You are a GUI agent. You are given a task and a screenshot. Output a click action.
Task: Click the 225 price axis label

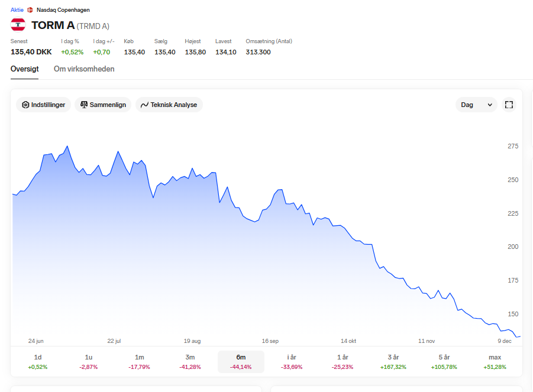[x=513, y=213]
